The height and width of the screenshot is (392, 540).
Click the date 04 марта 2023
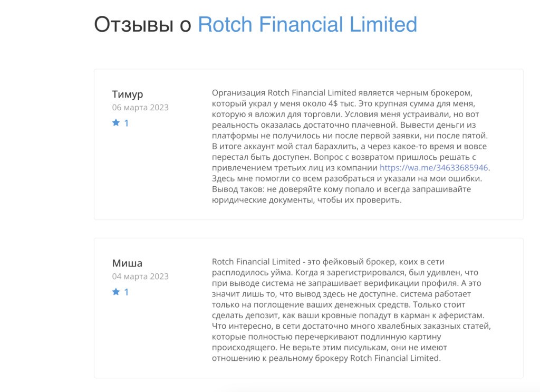(140, 276)
